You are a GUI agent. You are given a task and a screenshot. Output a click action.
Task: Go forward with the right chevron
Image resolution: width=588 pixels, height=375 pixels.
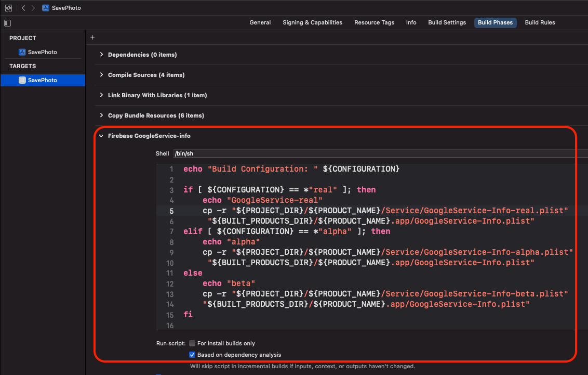pyautogui.click(x=33, y=8)
